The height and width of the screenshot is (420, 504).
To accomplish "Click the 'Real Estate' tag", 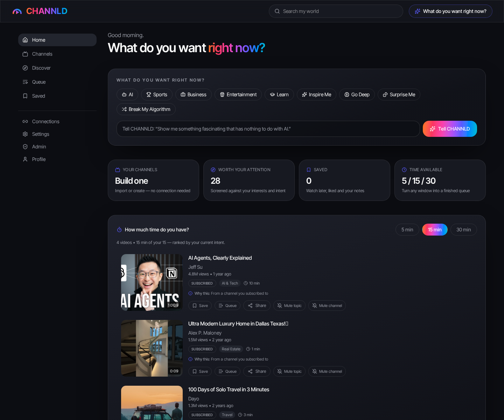I will 231,349.
